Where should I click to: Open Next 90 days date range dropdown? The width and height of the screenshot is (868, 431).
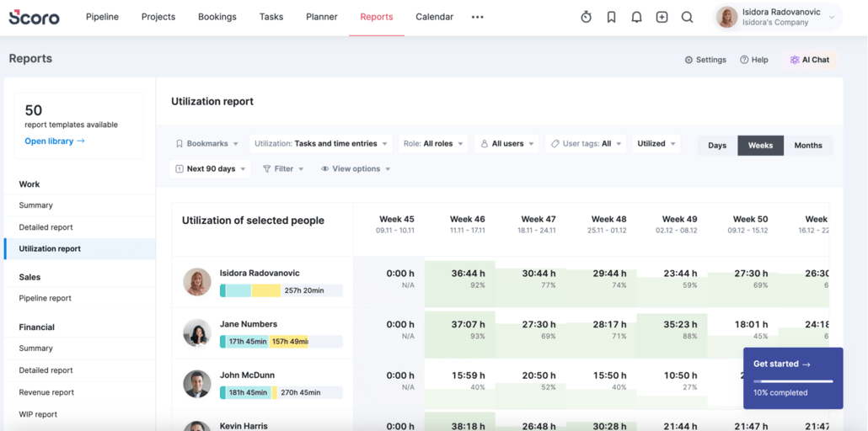(x=210, y=168)
